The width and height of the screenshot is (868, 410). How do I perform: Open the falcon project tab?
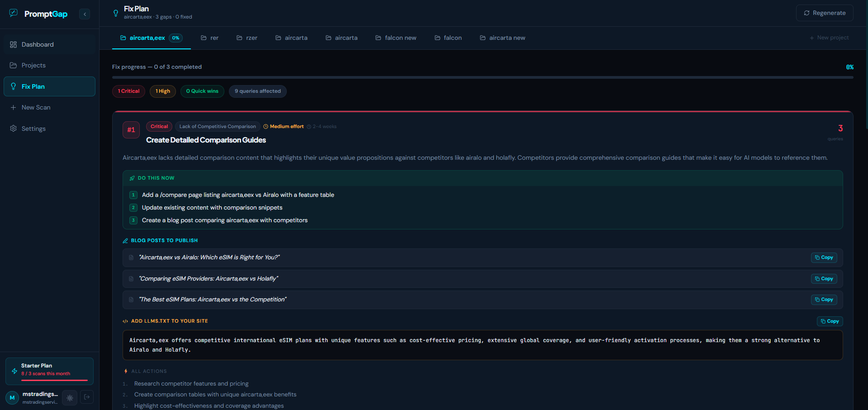(x=448, y=38)
